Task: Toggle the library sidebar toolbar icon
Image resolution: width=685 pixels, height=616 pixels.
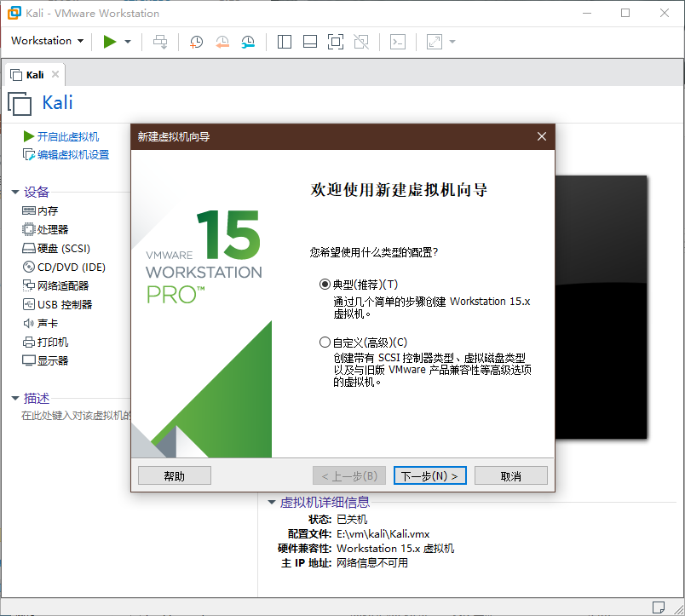Action: pos(285,42)
